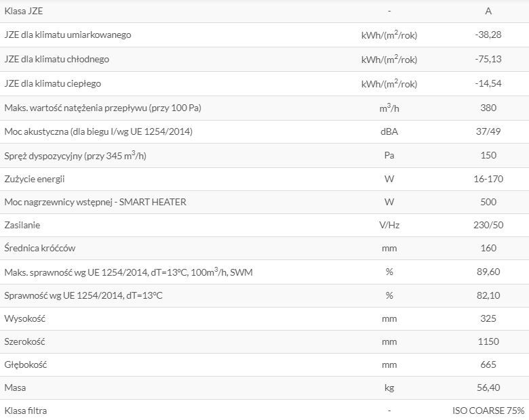Click the Spręż dyspozycyjny row label
Screen dimensions: 529x420
tap(75, 155)
